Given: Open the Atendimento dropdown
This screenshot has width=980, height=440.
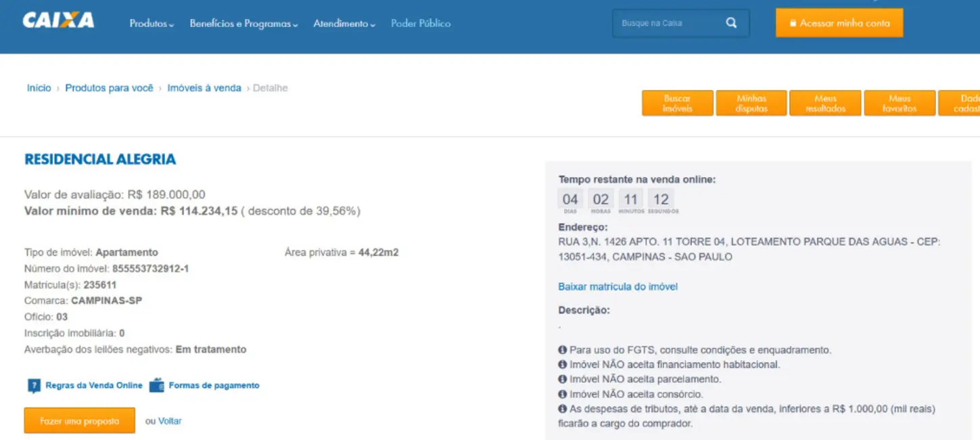Looking at the screenshot, I should click(x=344, y=24).
